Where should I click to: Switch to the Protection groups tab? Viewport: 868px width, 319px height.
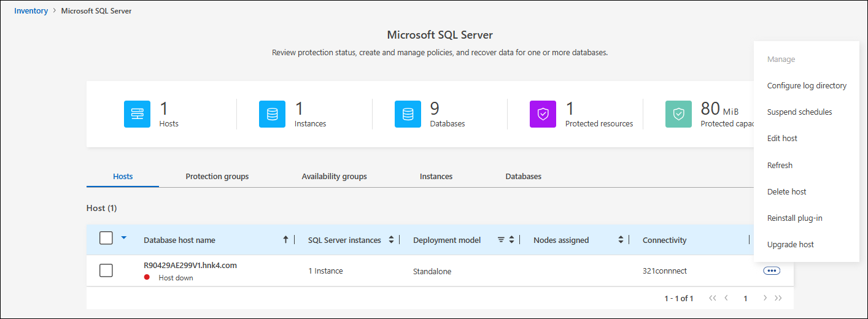click(x=217, y=176)
